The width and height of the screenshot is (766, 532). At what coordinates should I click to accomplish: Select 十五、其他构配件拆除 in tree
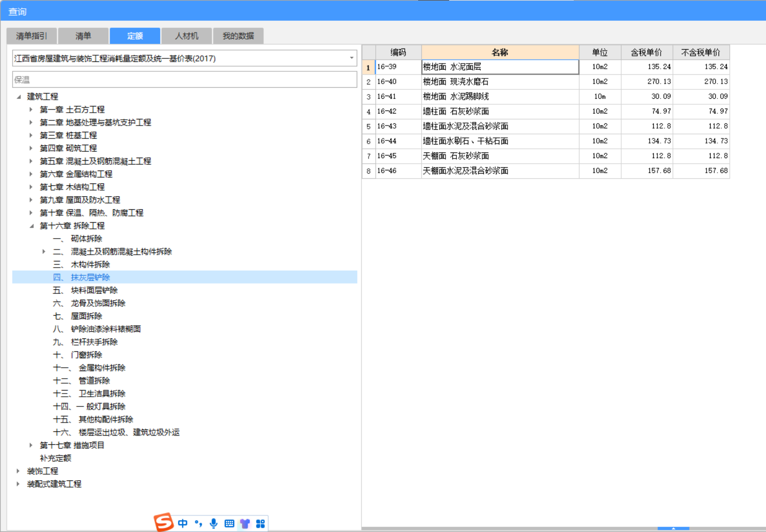[93, 419]
